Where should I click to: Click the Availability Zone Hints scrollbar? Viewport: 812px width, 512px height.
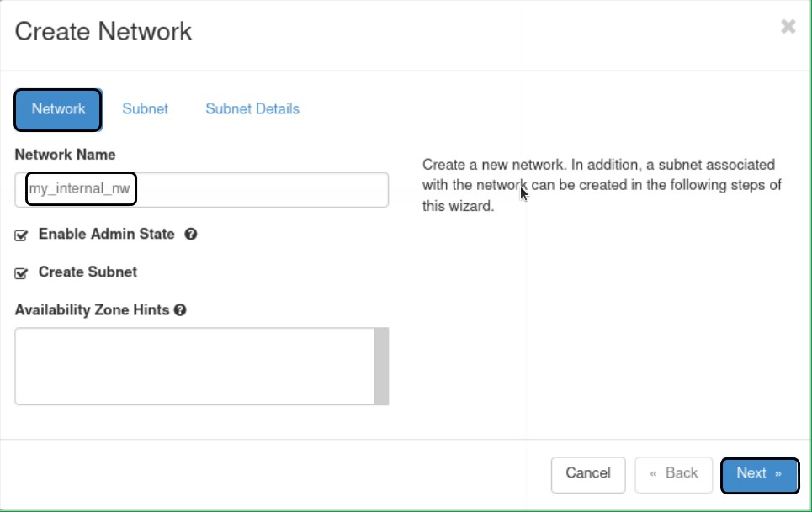(381, 366)
